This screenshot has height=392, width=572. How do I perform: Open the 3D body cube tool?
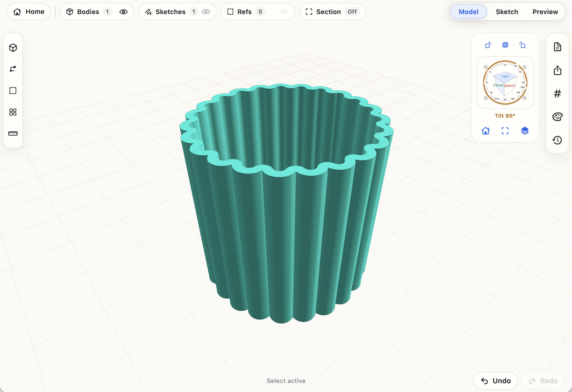[x=13, y=48]
